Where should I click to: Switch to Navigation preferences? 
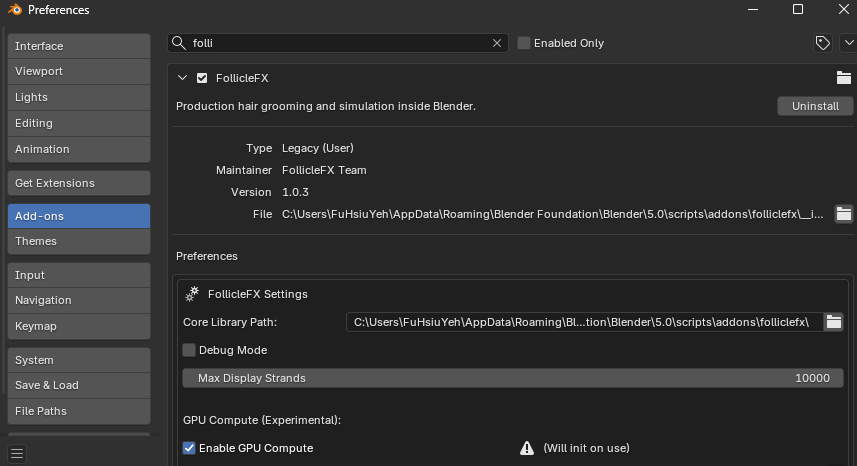pyautogui.click(x=79, y=300)
